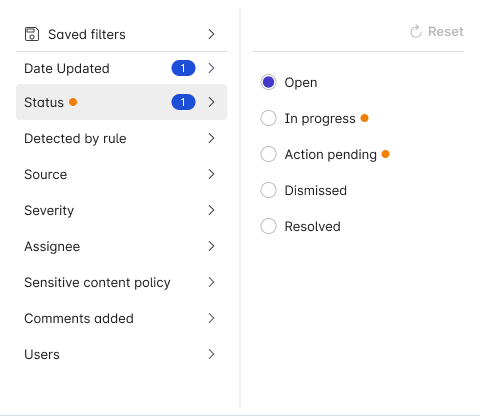Open the Source filter category

coord(122,174)
